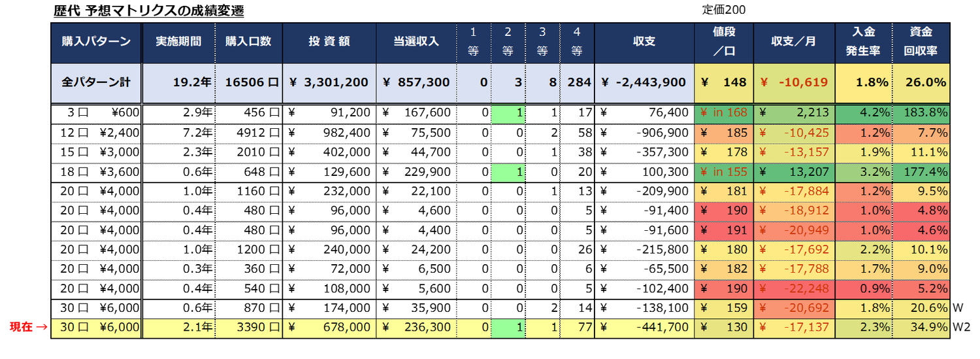
Task: Select the 'in 168' price cell
Action: coord(724,112)
